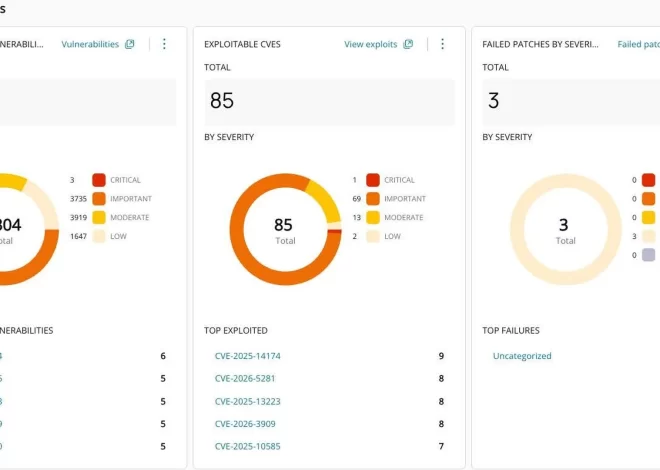660x470 pixels.
Task: Select red swatch in Failed Patches legend
Action: click(648, 180)
